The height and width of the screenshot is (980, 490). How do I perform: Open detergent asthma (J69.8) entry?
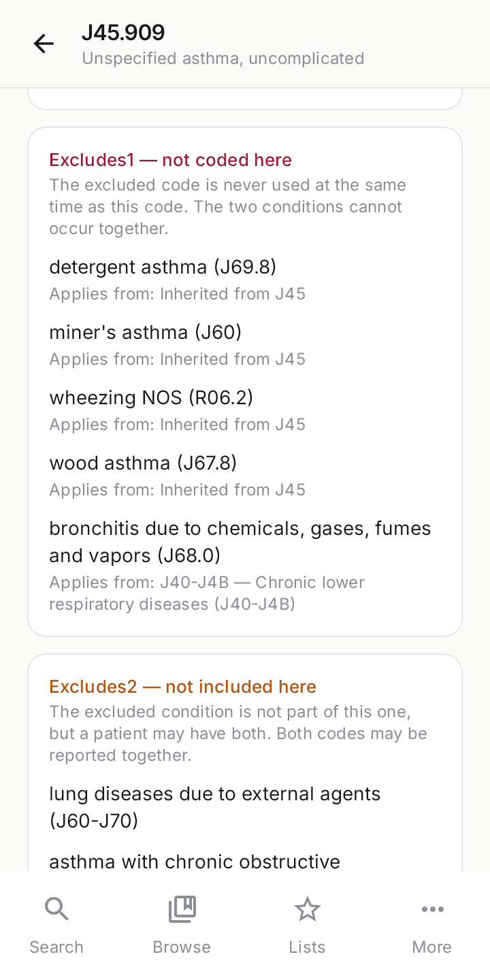(x=163, y=267)
